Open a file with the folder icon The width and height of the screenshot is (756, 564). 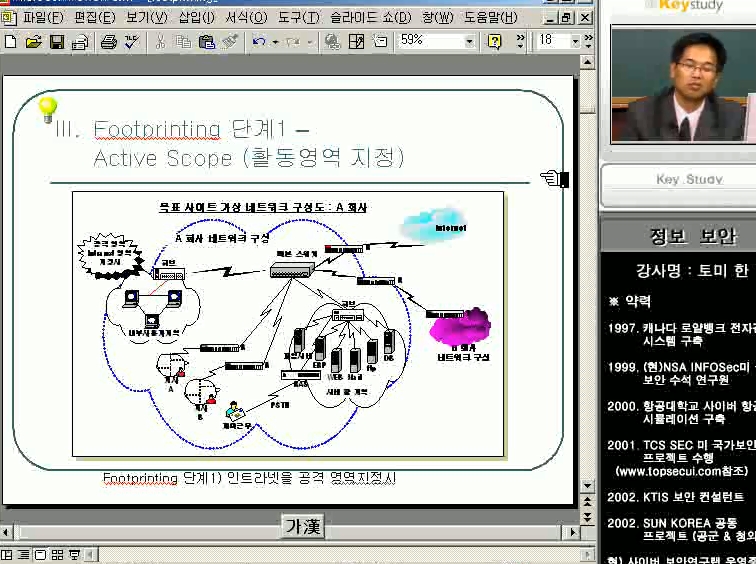[33, 42]
